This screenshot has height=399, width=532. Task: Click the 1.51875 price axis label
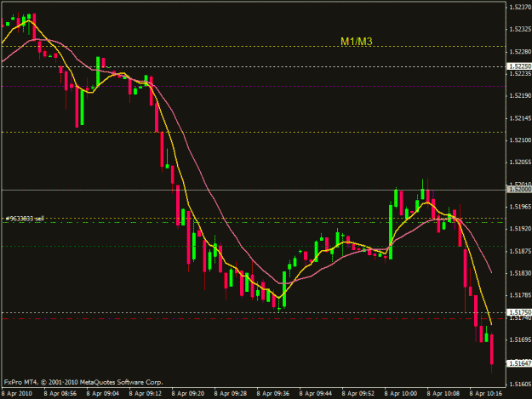point(520,251)
